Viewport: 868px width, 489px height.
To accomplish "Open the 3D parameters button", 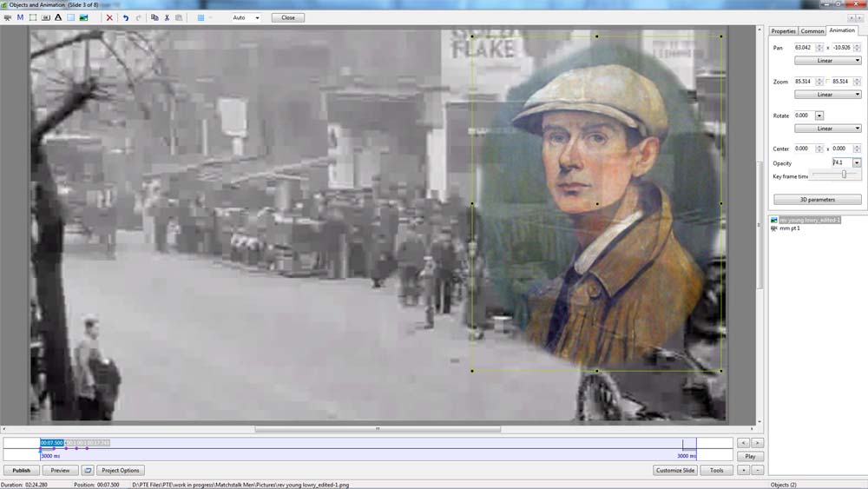I will [817, 200].
